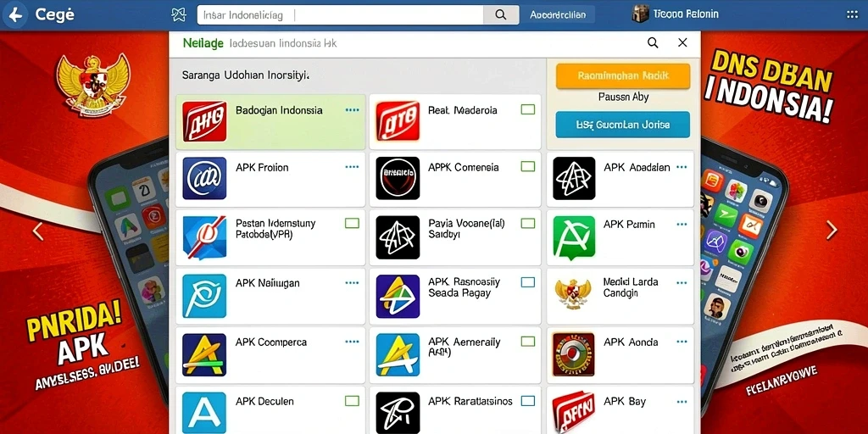Go back using the top-left arrow
Image resolution: width=868 pixels, height=434 pixels.
16,15
